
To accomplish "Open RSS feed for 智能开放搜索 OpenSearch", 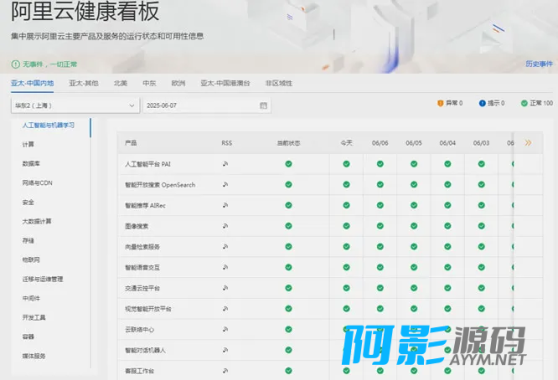I will coord(225,185).
